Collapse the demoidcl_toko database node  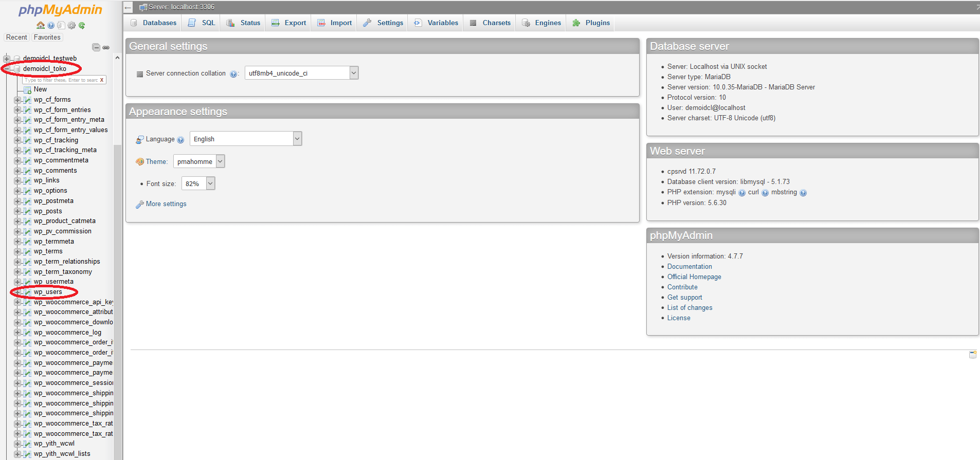tap(7, 69)
